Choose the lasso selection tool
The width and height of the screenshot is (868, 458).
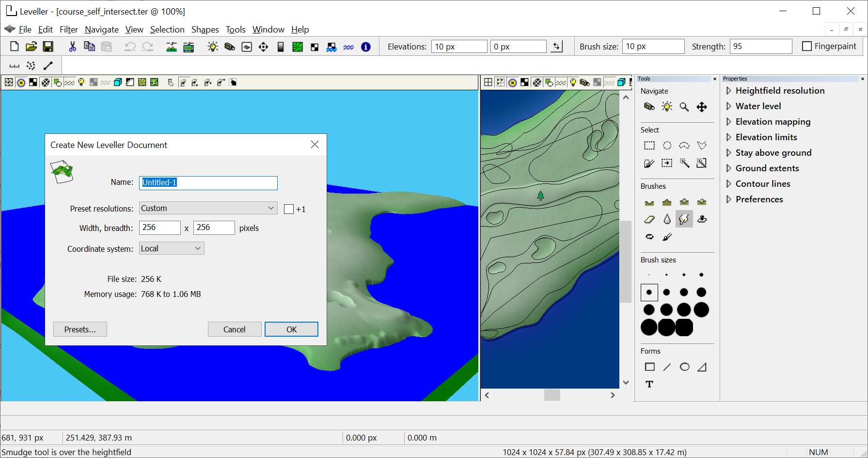(684, 146)
